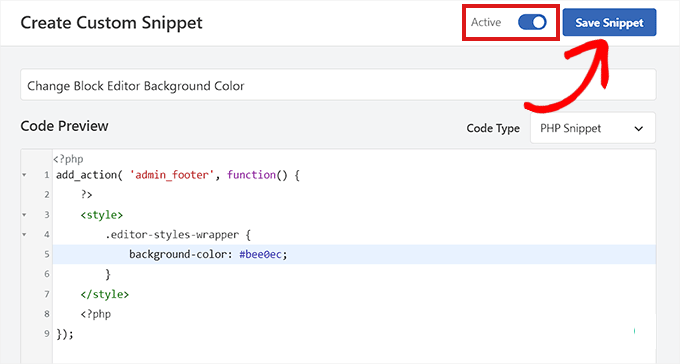Click line number 5 in the gutter

pyautogui.click(x=47, y=254)
